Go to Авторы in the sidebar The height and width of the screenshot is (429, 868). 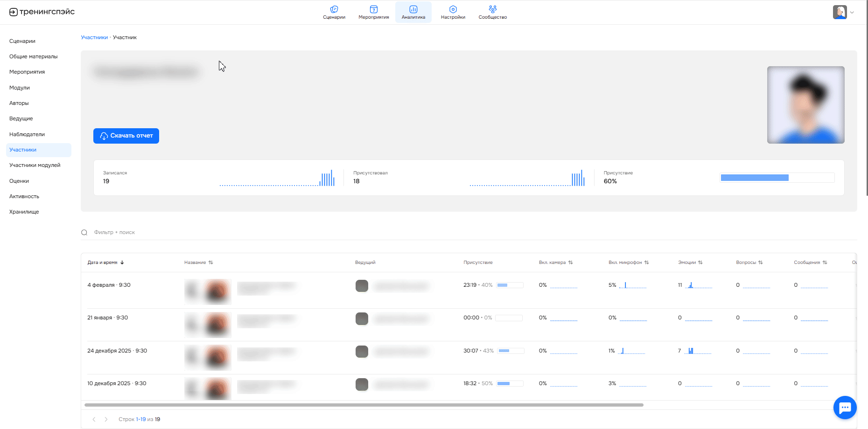pyautogui.click(x=19, y=103)
